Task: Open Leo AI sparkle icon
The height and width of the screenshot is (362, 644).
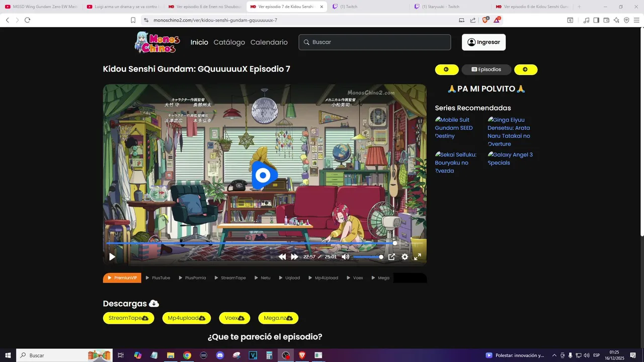Action: (x=616, y=20)
